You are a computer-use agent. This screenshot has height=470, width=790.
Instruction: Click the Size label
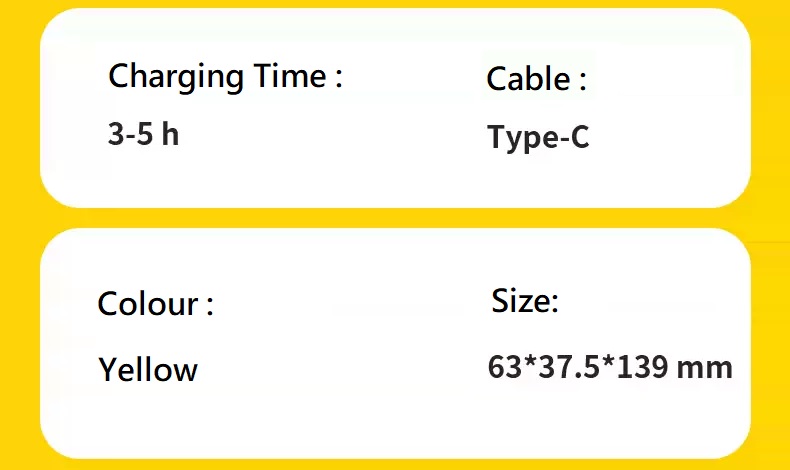pos(524,301)
